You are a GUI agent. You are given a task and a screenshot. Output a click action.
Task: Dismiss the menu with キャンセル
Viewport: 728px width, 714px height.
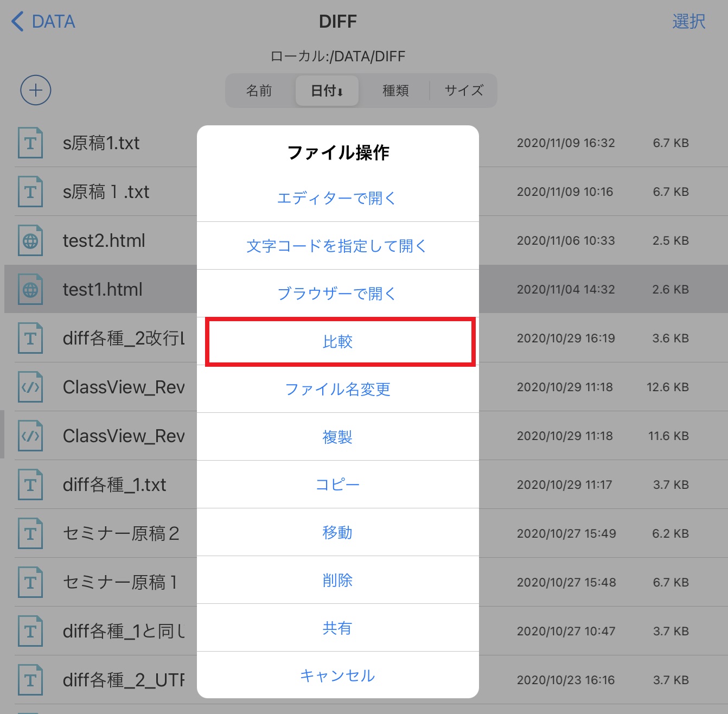337,675
